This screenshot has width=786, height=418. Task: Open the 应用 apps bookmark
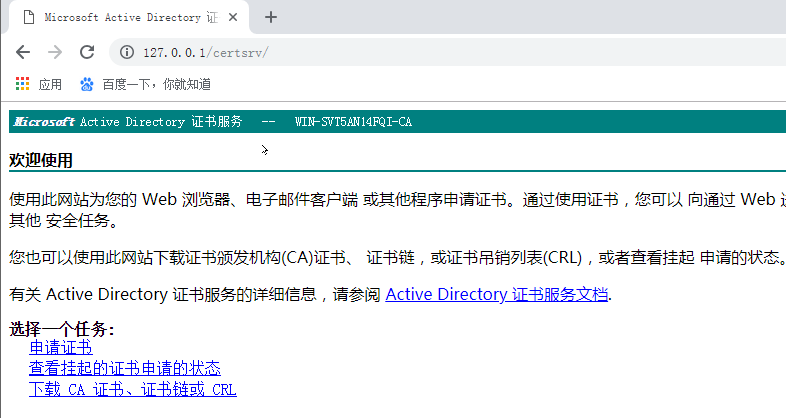[x=39, y=84]
